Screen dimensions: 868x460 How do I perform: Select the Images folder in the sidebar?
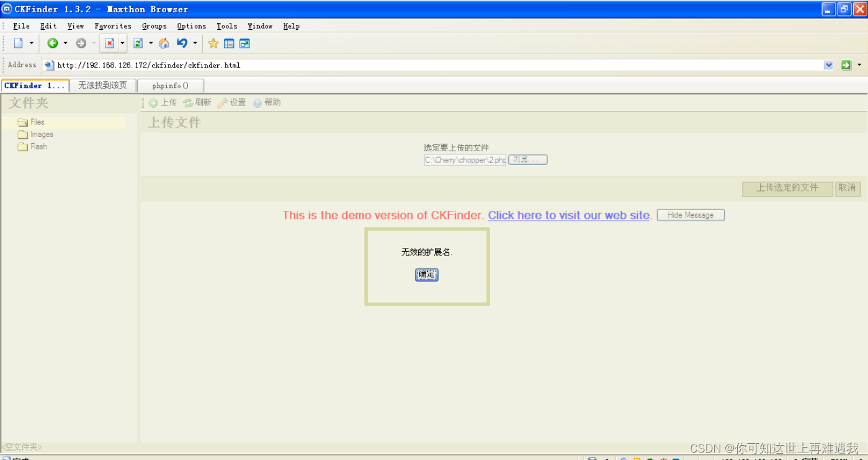click(41, 134)
